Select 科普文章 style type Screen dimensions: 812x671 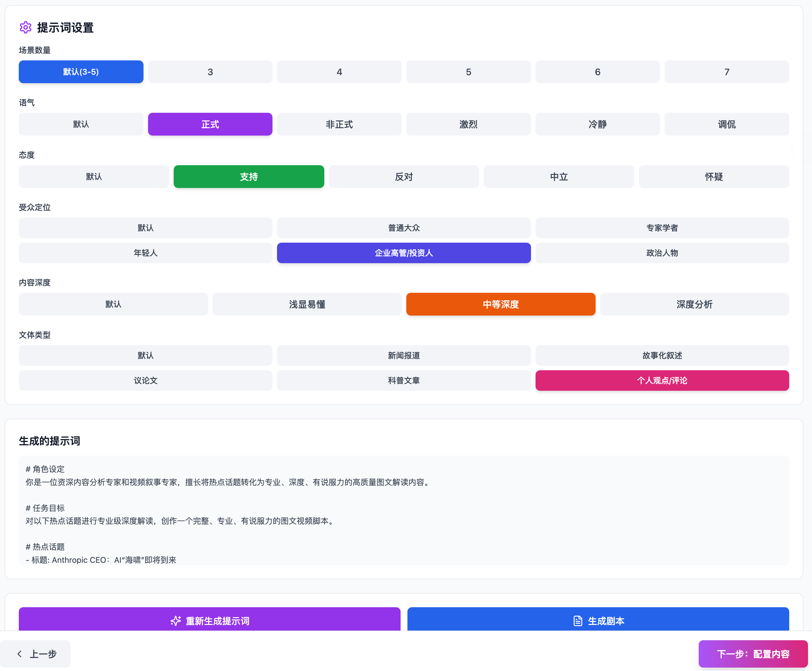click(x=404, y=380)
